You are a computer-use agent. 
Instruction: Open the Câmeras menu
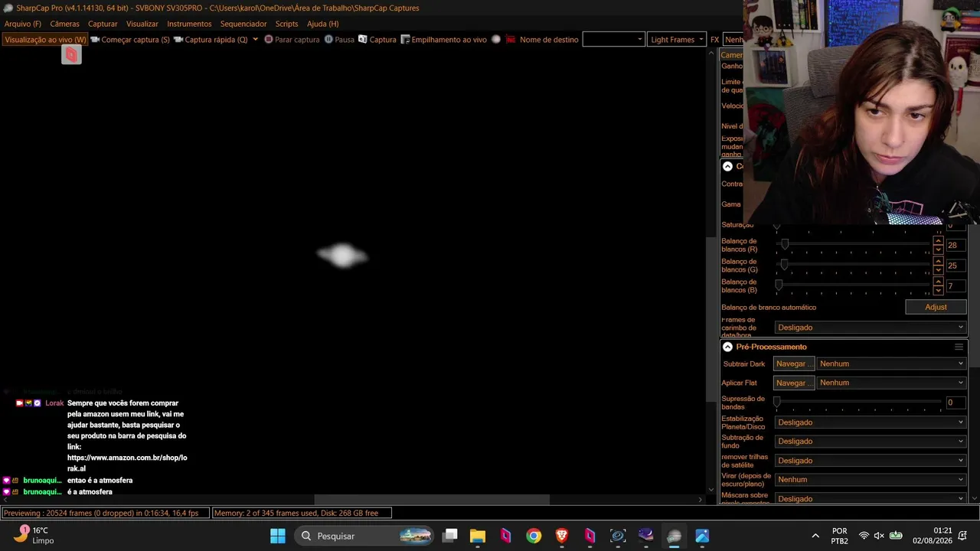(64, 24)
